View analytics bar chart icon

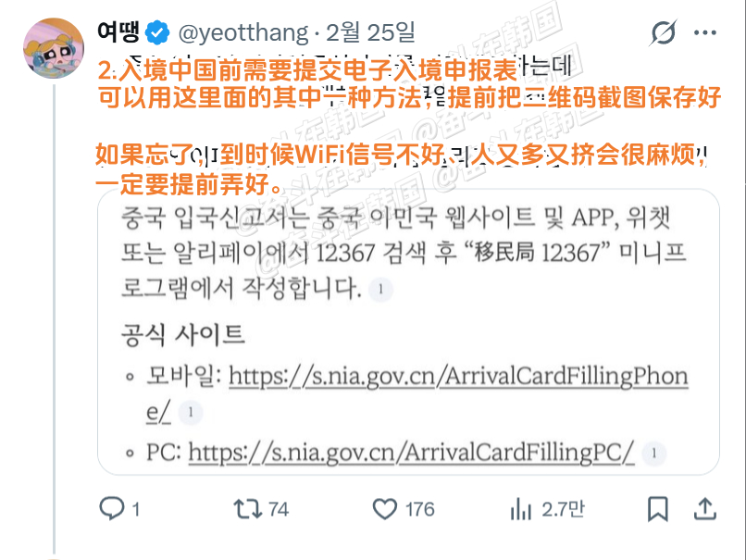click(x=520, y=509)
